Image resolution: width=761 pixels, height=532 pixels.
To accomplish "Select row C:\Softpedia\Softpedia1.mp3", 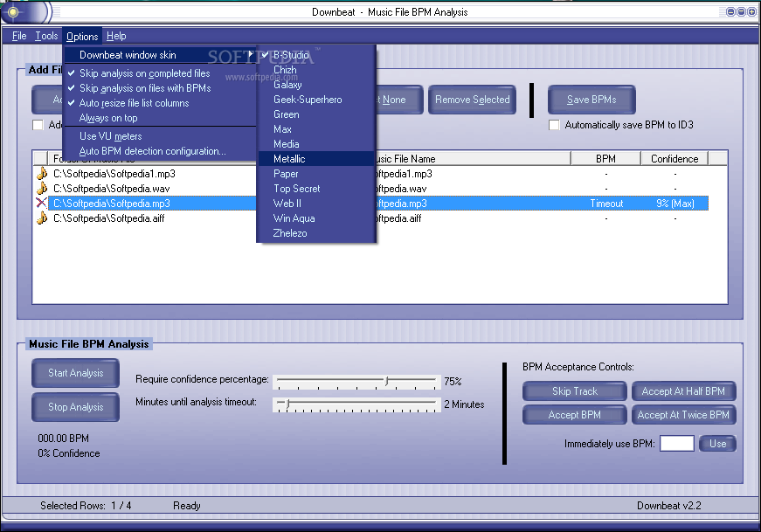I will 378,174.
